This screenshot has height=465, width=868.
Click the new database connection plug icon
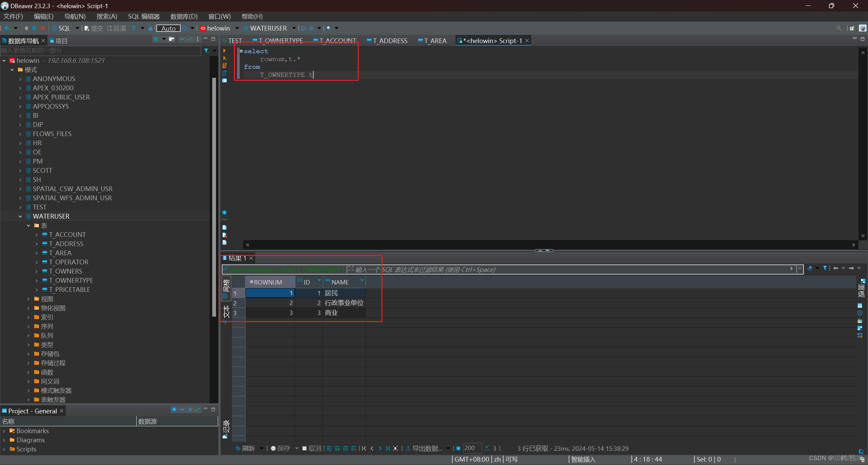(x=7, y=28)
